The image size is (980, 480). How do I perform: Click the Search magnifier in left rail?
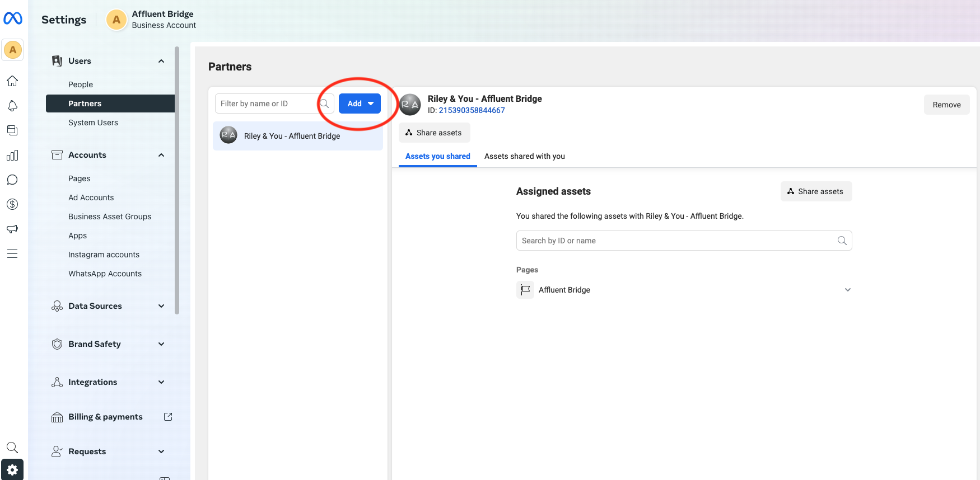tap(12, 447)
